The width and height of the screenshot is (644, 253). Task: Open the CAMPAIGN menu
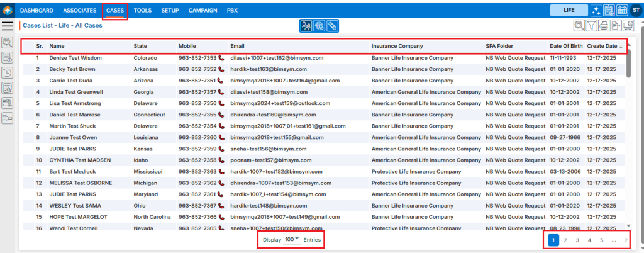(203, 11)
